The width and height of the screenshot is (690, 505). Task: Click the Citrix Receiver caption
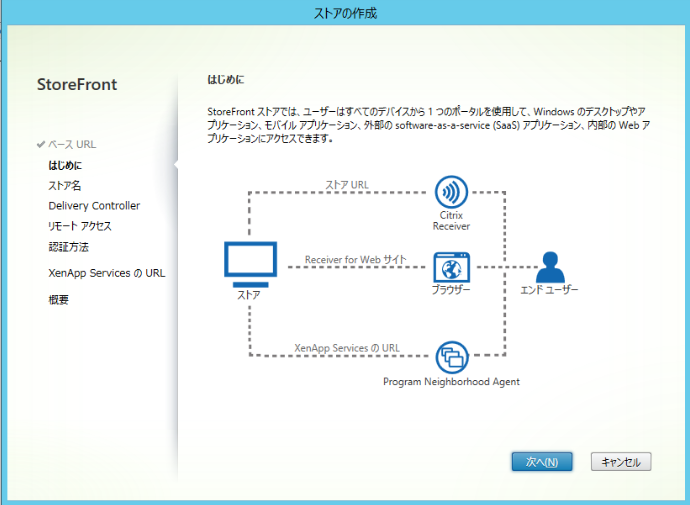coord(451,221)
